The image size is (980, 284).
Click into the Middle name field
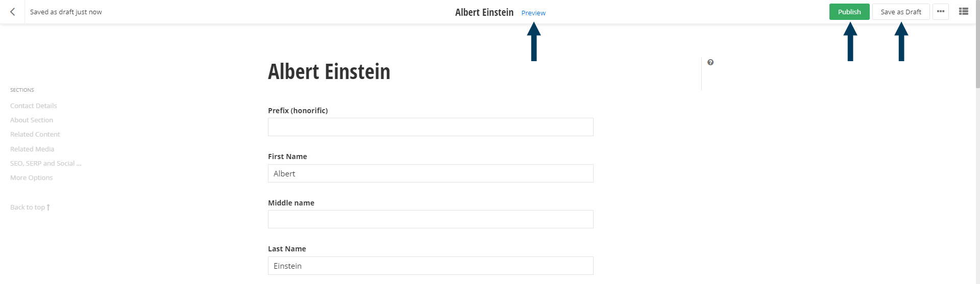(430, 219)
